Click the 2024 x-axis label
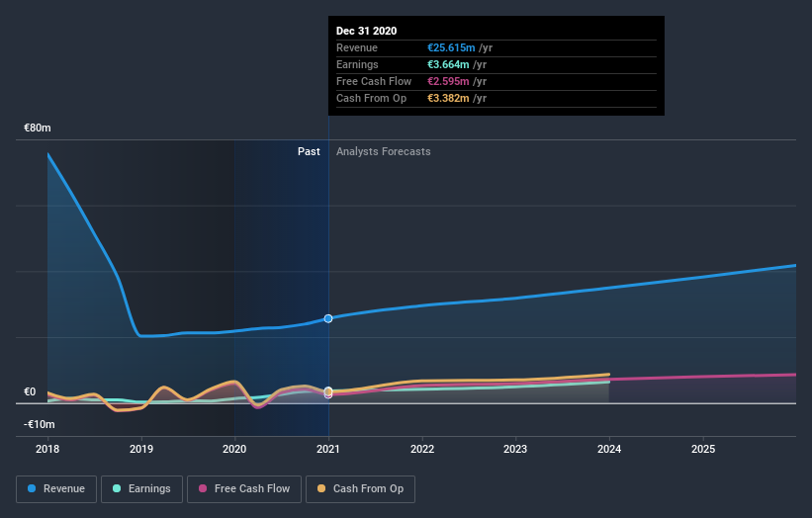This screenshot has height=518, width=812. pos(609,449)
